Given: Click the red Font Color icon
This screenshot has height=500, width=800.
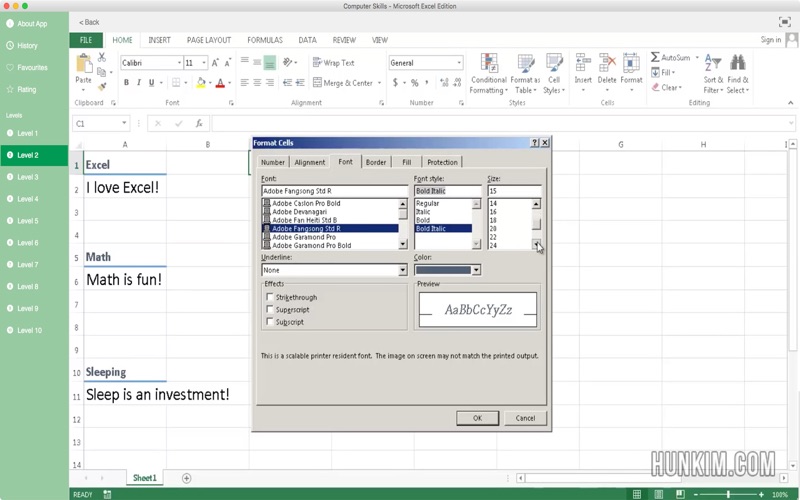Looking at the screenshot, I should click(x=220, y=82).
